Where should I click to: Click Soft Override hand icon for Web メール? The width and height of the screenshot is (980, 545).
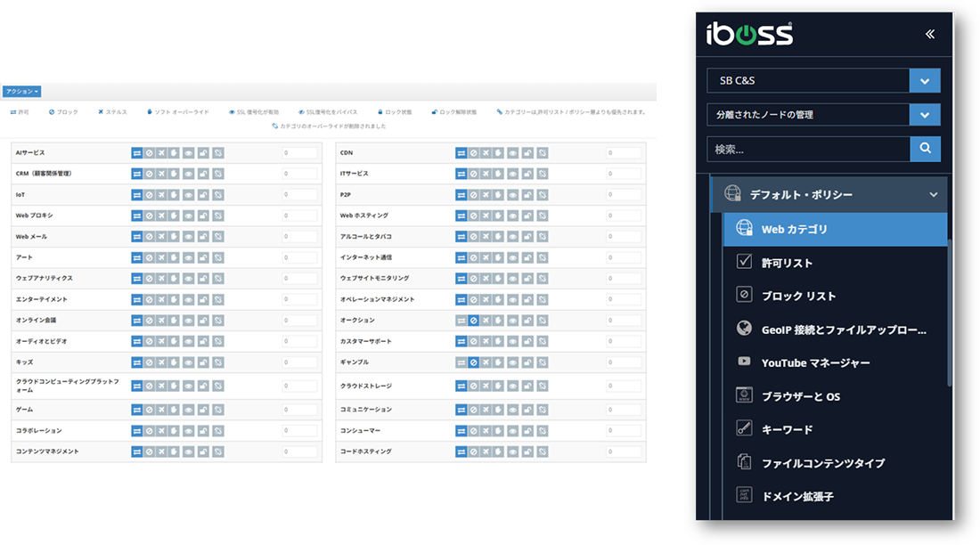[173, 236]
